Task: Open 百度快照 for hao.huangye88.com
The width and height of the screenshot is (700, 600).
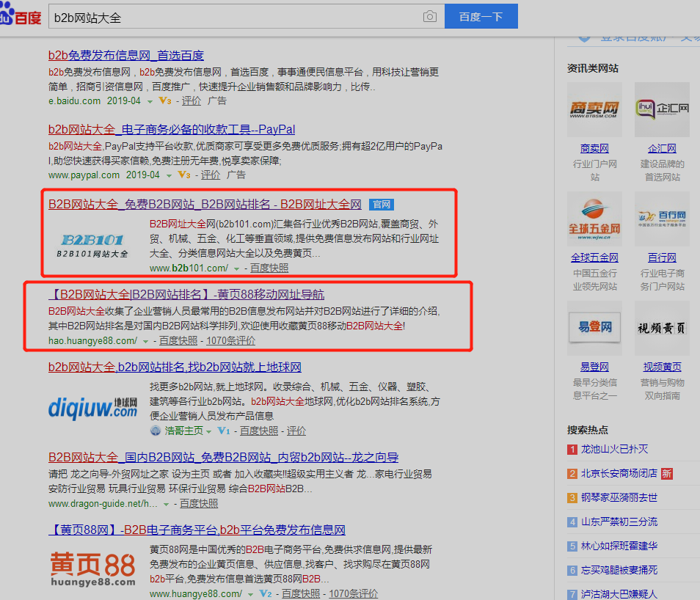Action: tap(178, 340)
